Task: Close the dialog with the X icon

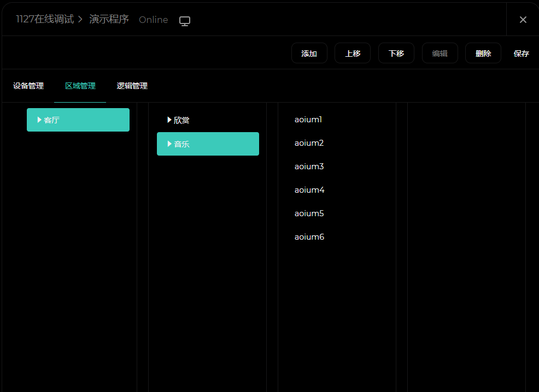Action: pyautogui.click(x=523, y=20)
